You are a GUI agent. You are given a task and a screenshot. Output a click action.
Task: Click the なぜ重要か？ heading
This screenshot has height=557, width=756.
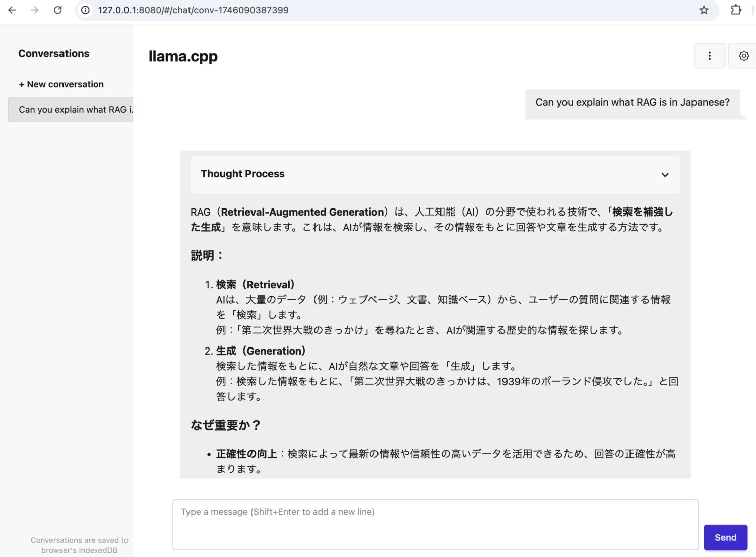point(225,425)
